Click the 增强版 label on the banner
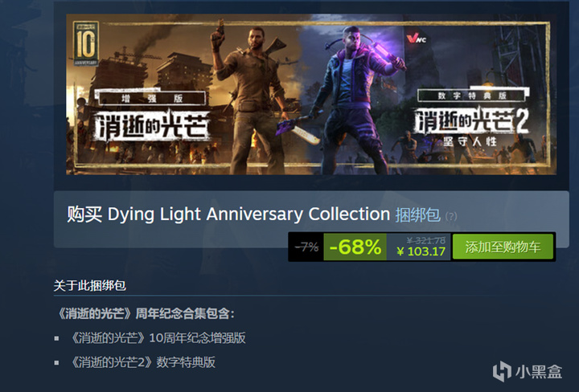The height and width of the screenshot is (392, 579). (152, 99)
